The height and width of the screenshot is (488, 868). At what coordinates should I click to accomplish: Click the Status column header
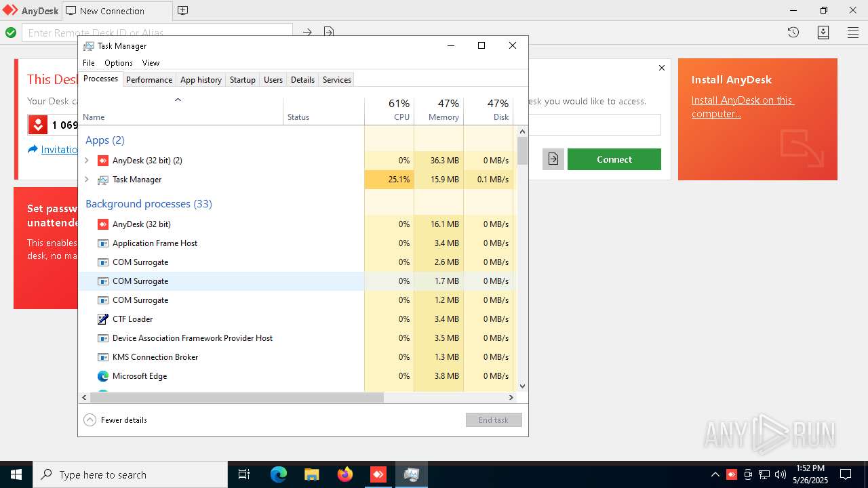(323, 110)
